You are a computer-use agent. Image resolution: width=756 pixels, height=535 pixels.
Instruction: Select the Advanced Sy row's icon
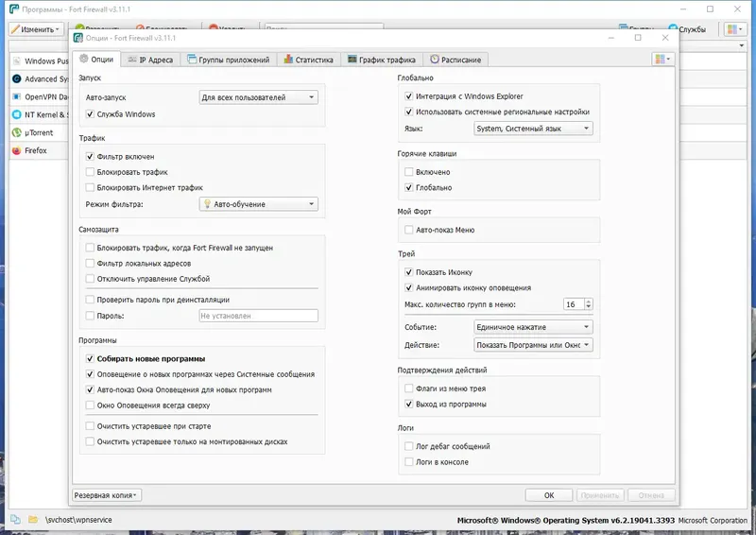click(x=16, y=79)
